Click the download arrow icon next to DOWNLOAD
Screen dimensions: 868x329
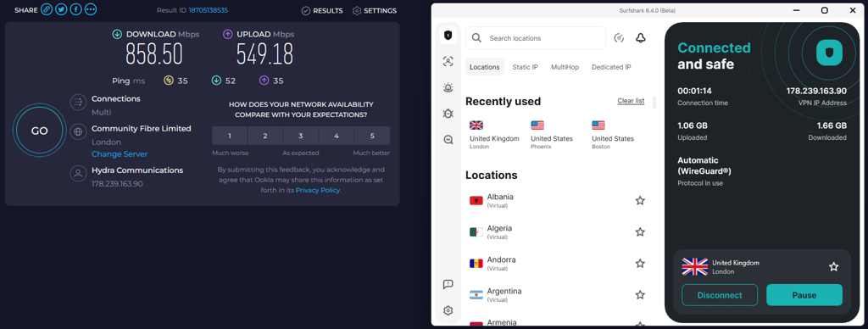click(x=117, y=34)
